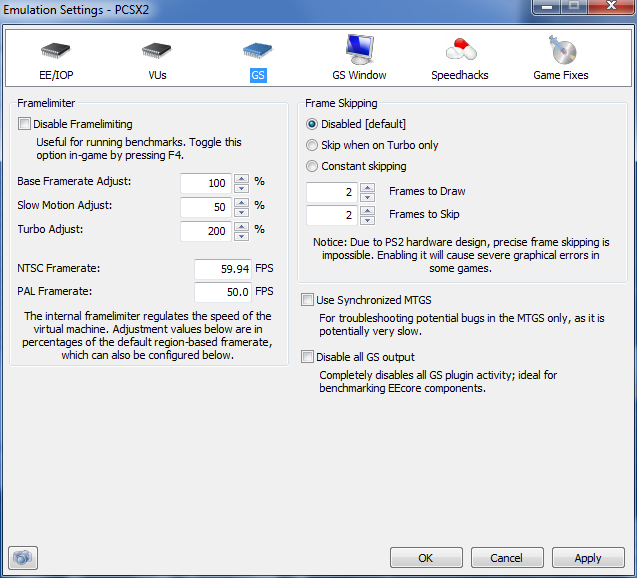Enable the Disable Framelimiting checkbox
The height and width of the screenshot is (578, 637).
pos(24,123)
